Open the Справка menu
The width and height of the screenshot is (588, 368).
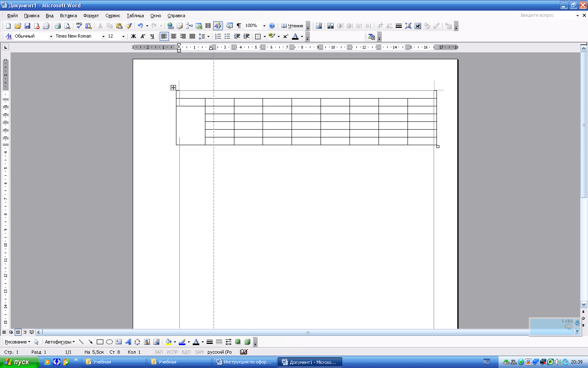(176, 16)
